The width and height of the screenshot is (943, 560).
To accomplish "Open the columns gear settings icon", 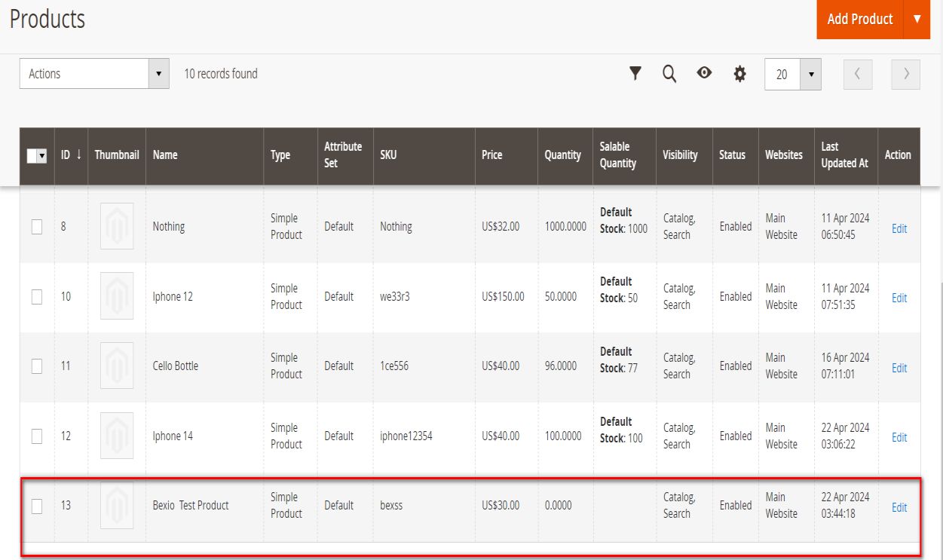I will click(x=739, y=74).
